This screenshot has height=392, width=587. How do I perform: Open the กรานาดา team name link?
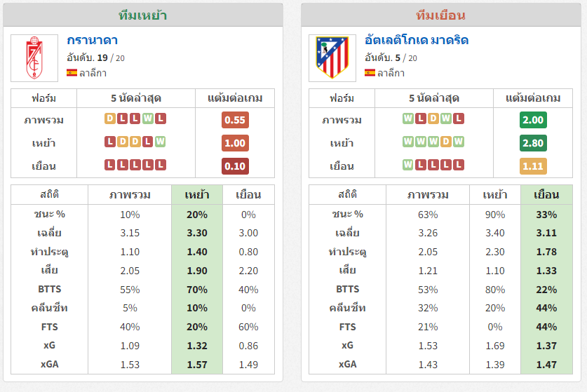92,40
